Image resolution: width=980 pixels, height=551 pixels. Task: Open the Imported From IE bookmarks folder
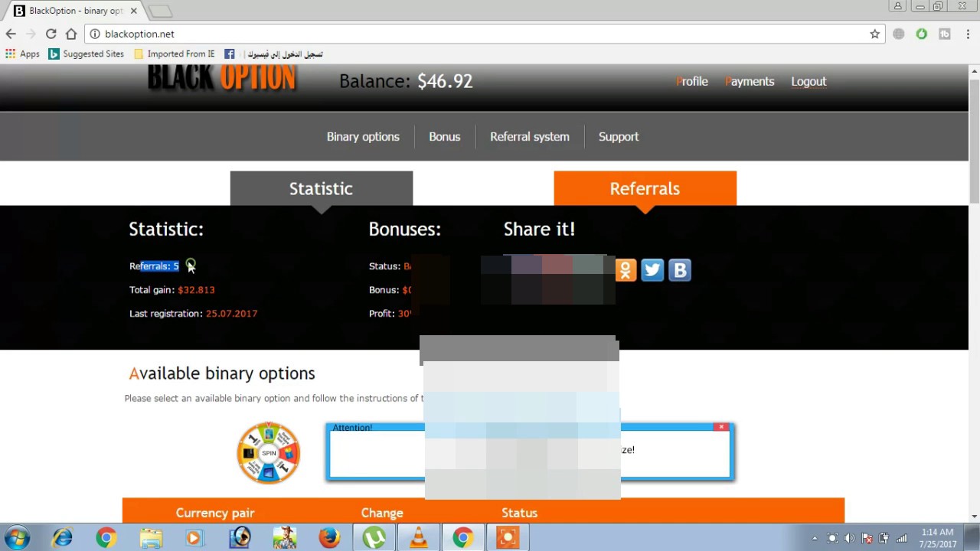[x=174, y=54]
